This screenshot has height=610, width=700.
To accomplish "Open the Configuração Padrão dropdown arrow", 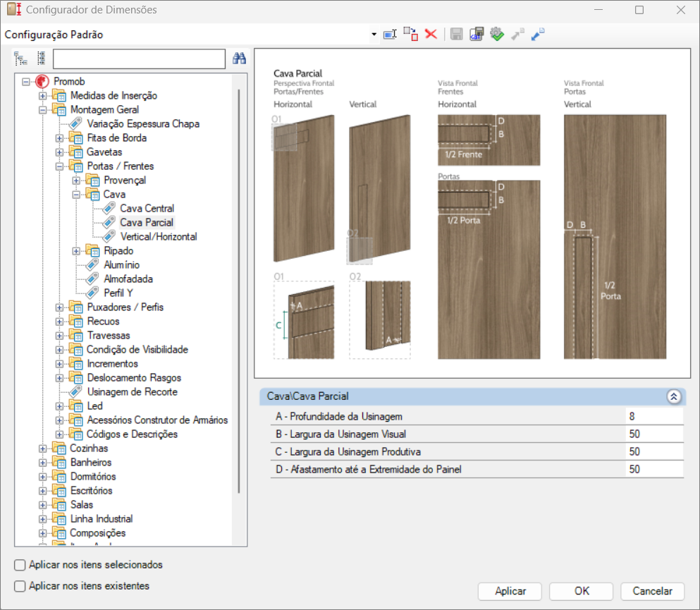I will (x=374, y=35).
